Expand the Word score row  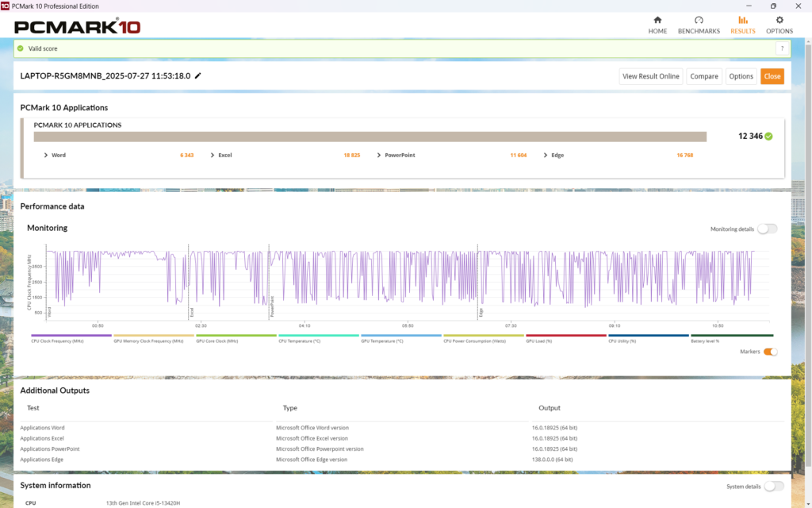[x=46, y=156]
